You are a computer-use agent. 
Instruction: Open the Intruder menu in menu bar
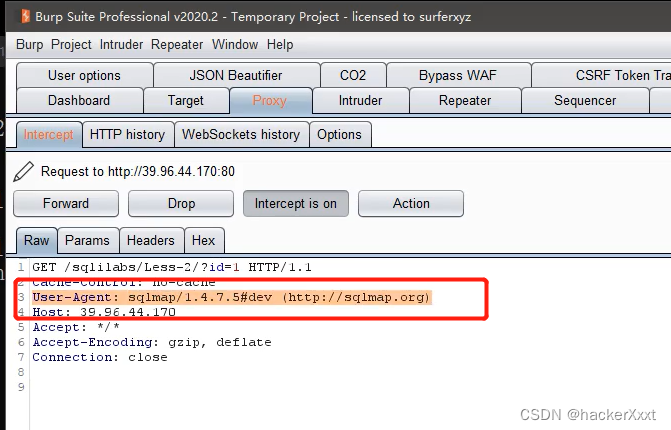point(121,44)
